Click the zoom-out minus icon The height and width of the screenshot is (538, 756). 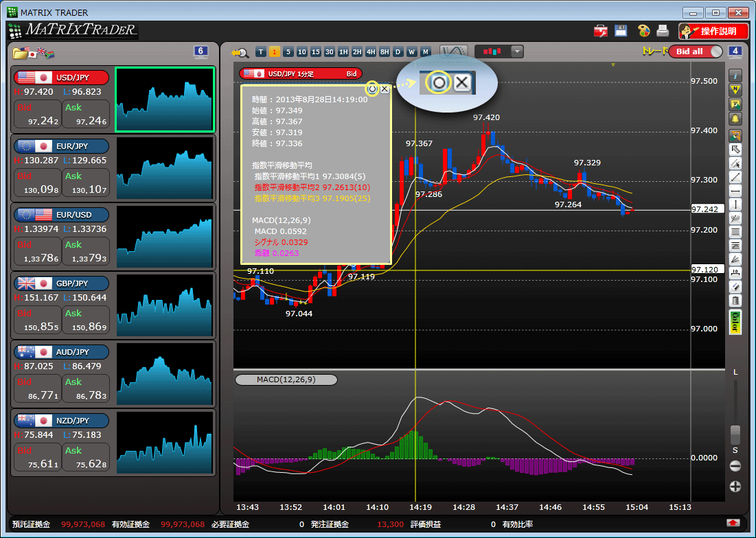[735, 466]
